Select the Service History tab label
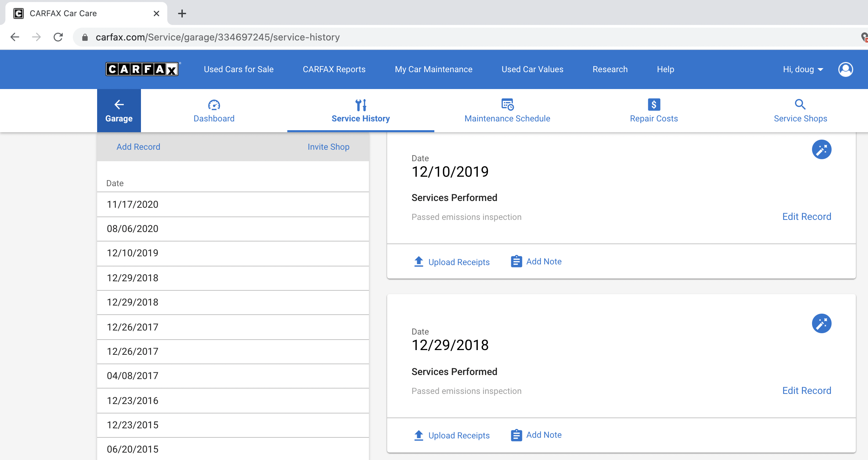Viewport: 868px width, 460px height. [x=360, y=118]
